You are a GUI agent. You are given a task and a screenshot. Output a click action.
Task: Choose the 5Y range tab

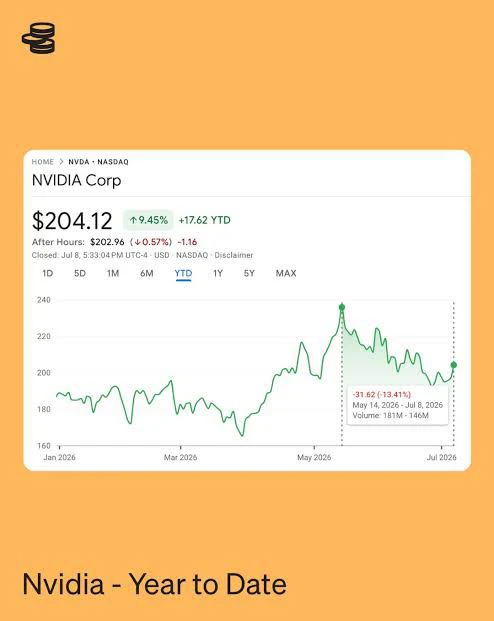pyautogui.click(x=249, y=273)
